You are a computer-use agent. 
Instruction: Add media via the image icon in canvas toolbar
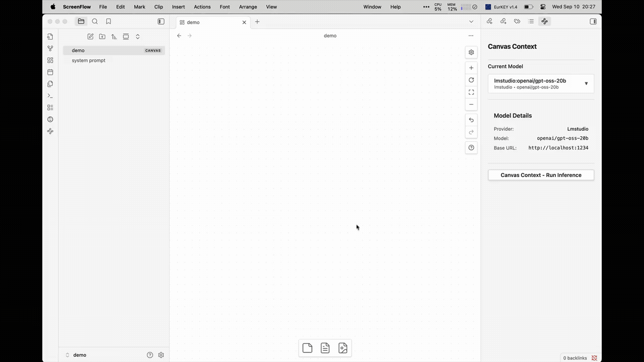[343, 348]
